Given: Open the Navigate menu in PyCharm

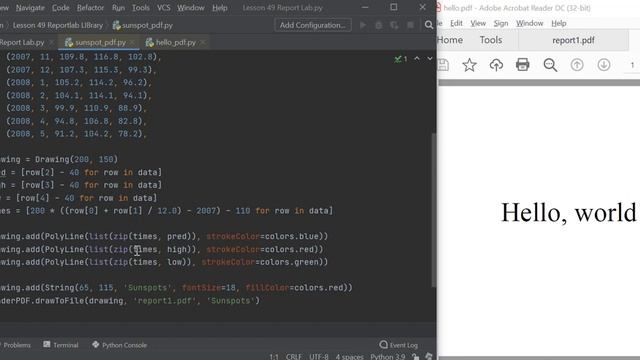Looking at the screenshot, I should (30, 8).
